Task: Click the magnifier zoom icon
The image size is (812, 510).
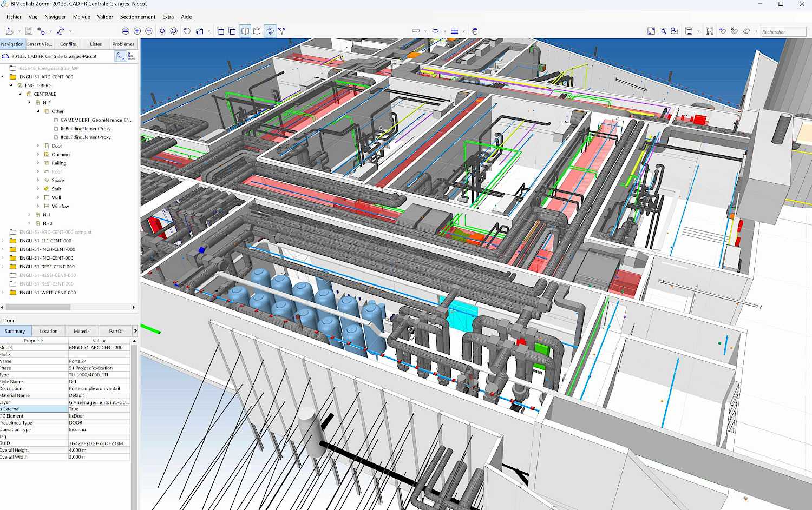Action: (x=663, y=31)
